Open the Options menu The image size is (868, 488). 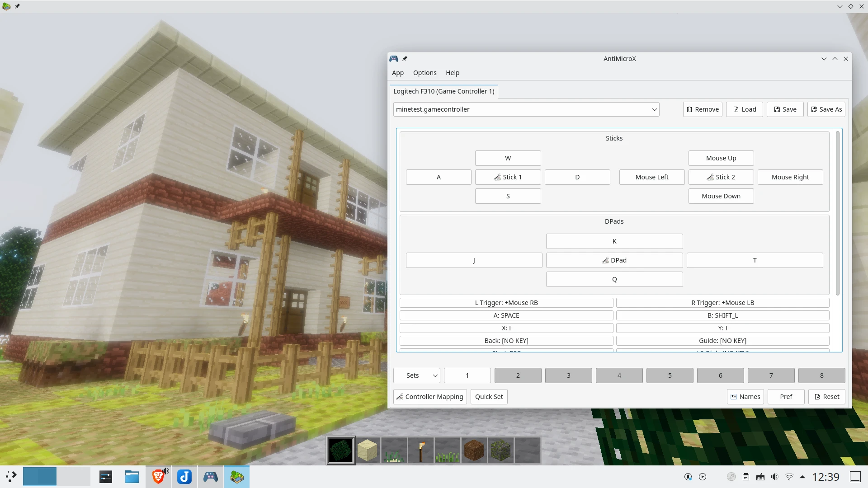(x=425, y=73)
